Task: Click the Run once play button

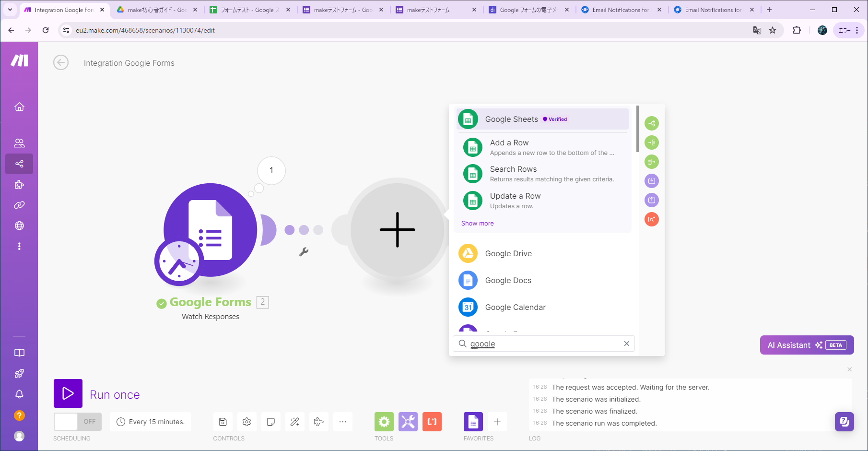Action: click(68, 393)
